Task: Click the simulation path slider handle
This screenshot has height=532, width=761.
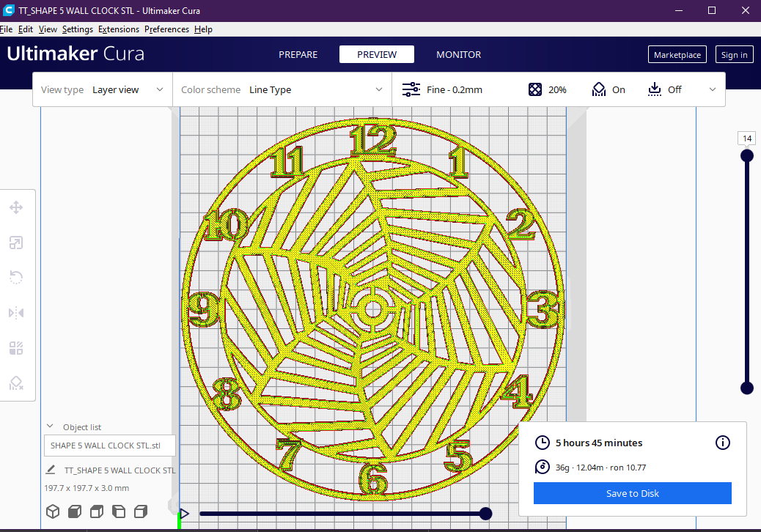Action: pos(485,514)
